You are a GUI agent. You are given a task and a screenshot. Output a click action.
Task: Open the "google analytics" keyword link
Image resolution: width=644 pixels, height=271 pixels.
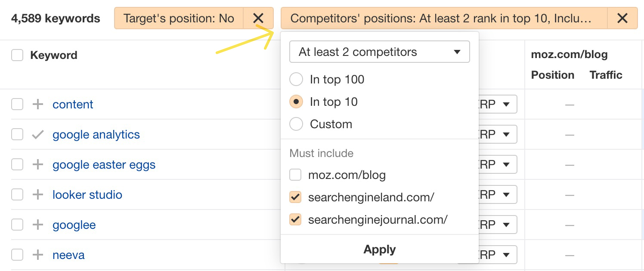click(96, 134)
